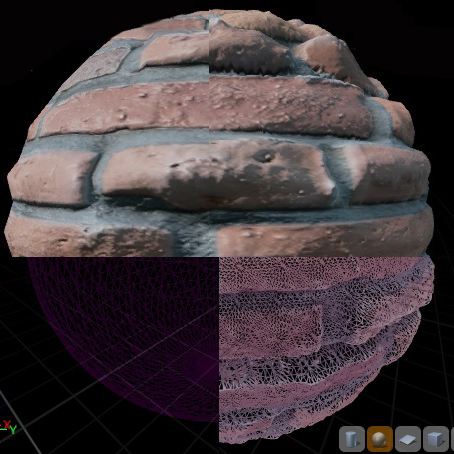
Task: Click the green Y axis label
Action: point(13,429)
